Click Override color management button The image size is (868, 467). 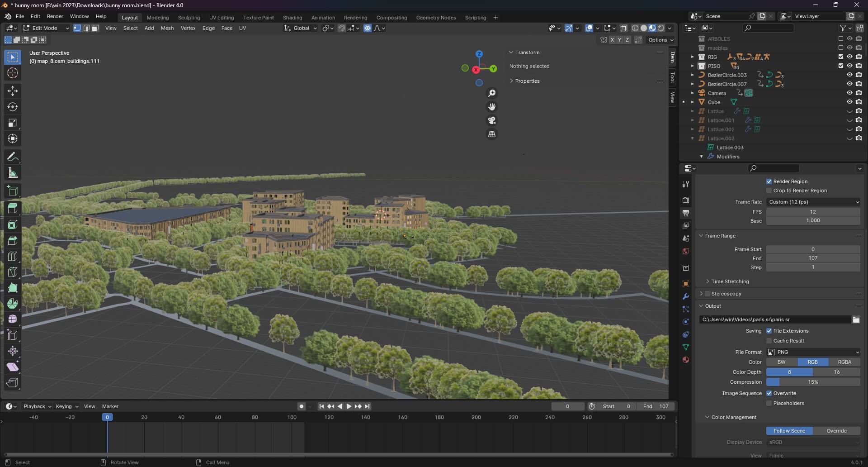pos(837,431)
